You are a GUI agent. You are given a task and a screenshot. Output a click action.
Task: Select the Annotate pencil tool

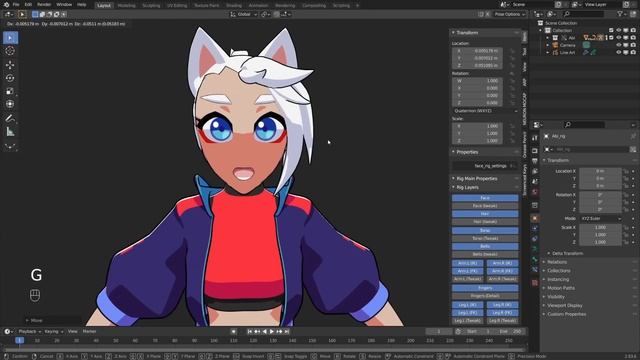click(10, 118)
